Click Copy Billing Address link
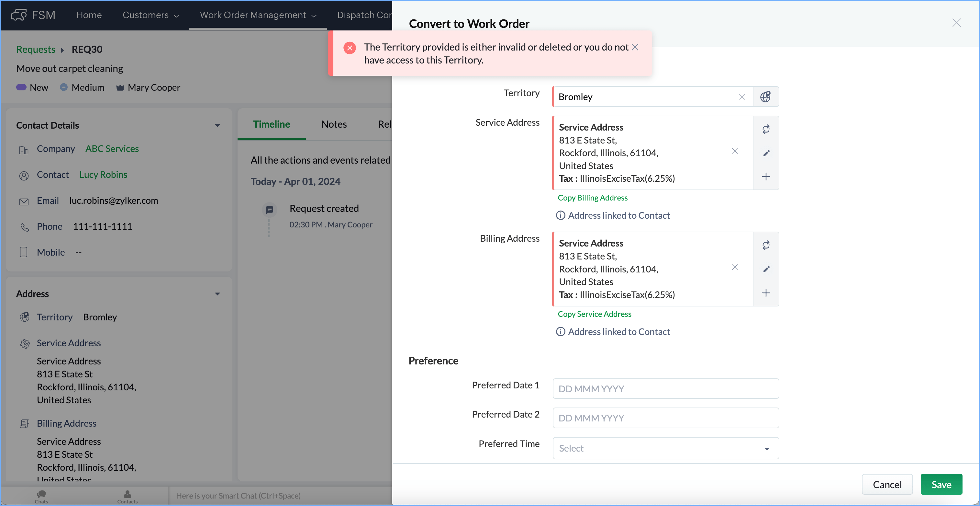Image resolution: width=980 pixels, height=506 pixels. (592, 198)
